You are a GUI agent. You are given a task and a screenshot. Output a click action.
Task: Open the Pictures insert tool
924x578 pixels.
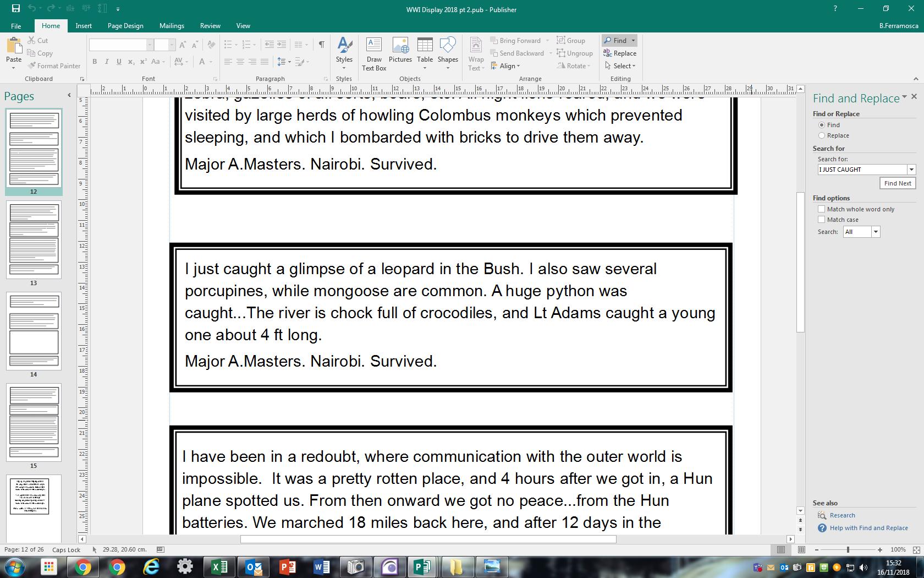pos(400,51)
